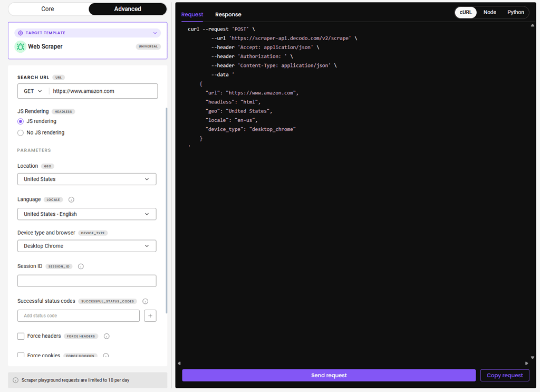Click info icon beside playground limit notice

point(15,380)
